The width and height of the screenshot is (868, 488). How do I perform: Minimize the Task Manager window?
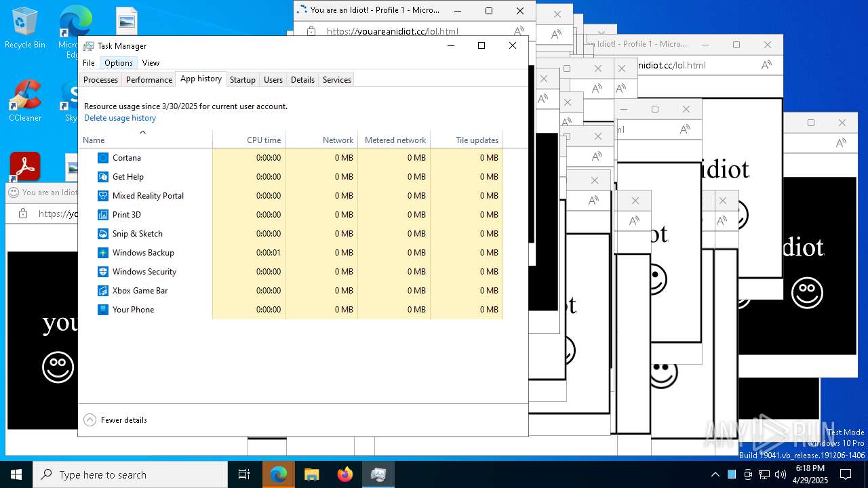point(450,45)
